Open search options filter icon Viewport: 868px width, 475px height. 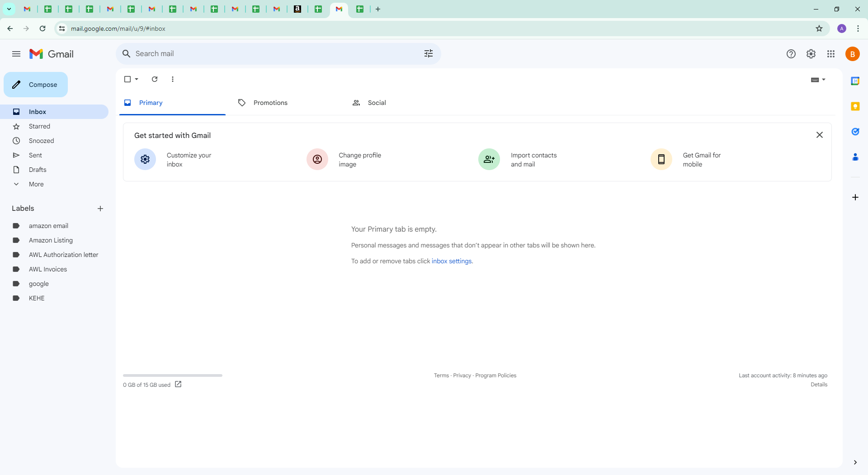point(429,54)
